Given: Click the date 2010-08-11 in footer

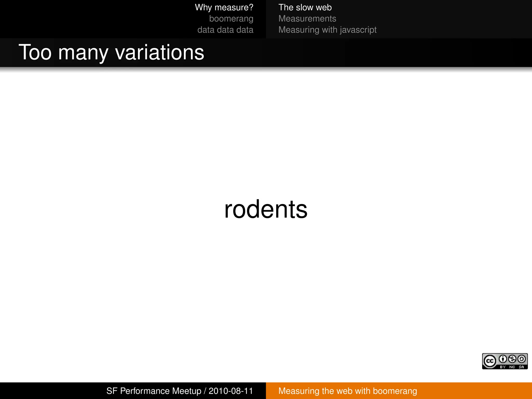Looking at the screenshot, I should click(x=231, y=391).
